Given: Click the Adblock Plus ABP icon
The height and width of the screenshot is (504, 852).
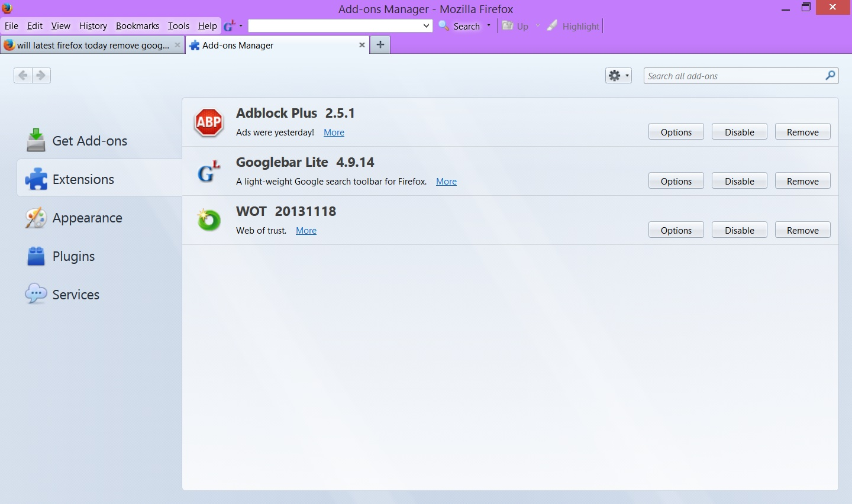Looking at the screenshot, I should click(x=209, y=122).
